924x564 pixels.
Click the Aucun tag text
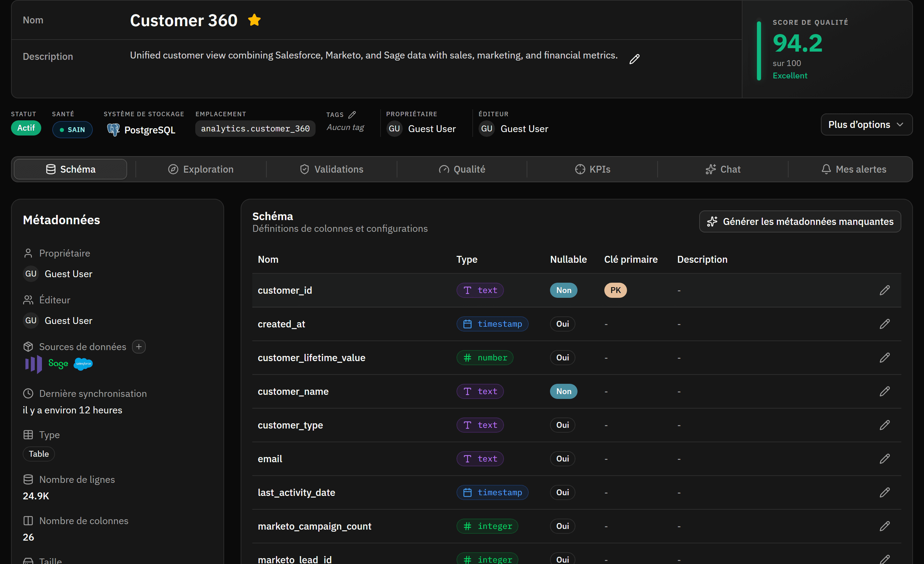pos(345,128)
